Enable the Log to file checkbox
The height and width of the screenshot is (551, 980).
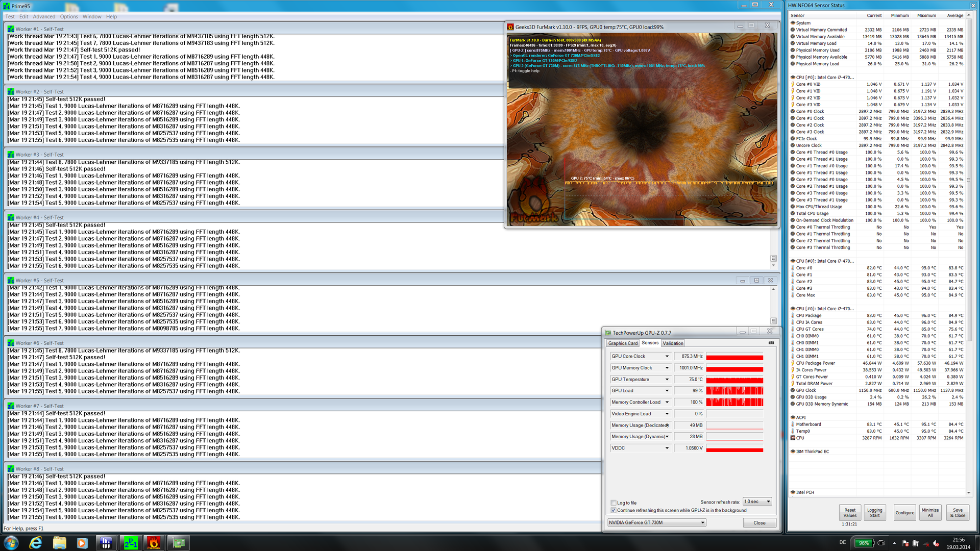614,503
